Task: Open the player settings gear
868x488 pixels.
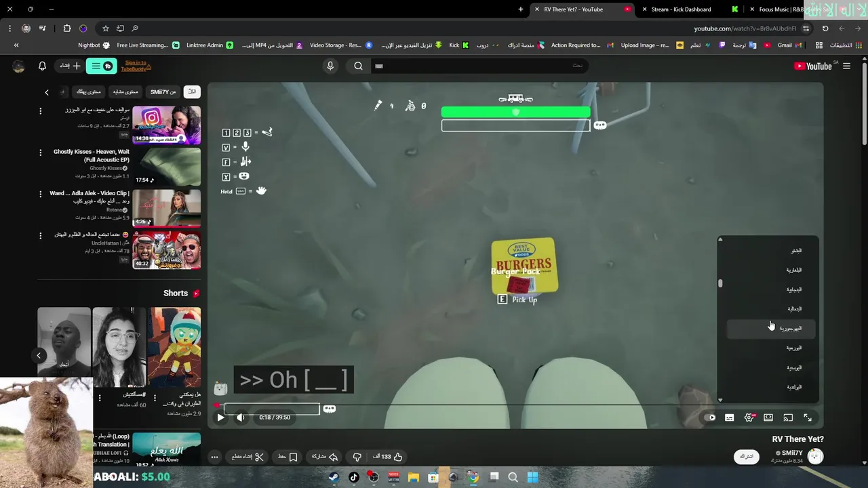Action: 749,418
